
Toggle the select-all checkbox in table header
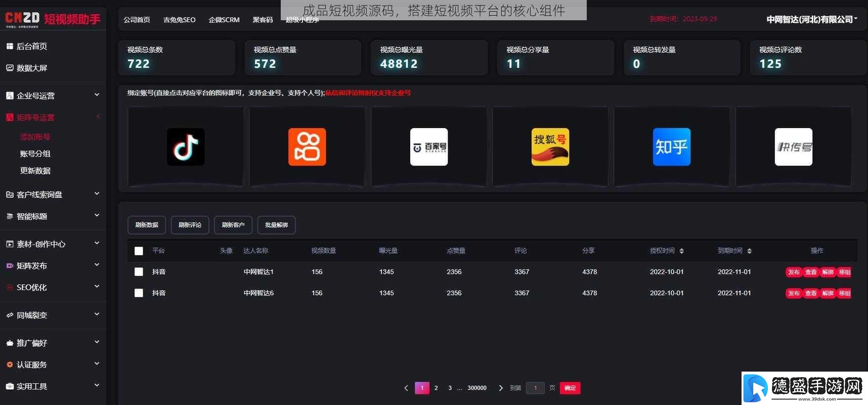coord(139,251)
